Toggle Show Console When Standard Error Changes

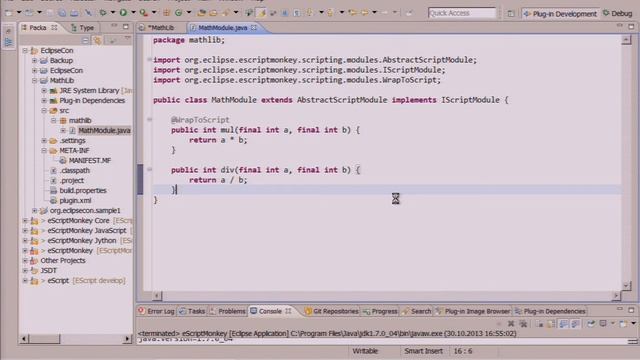(576, 324)
